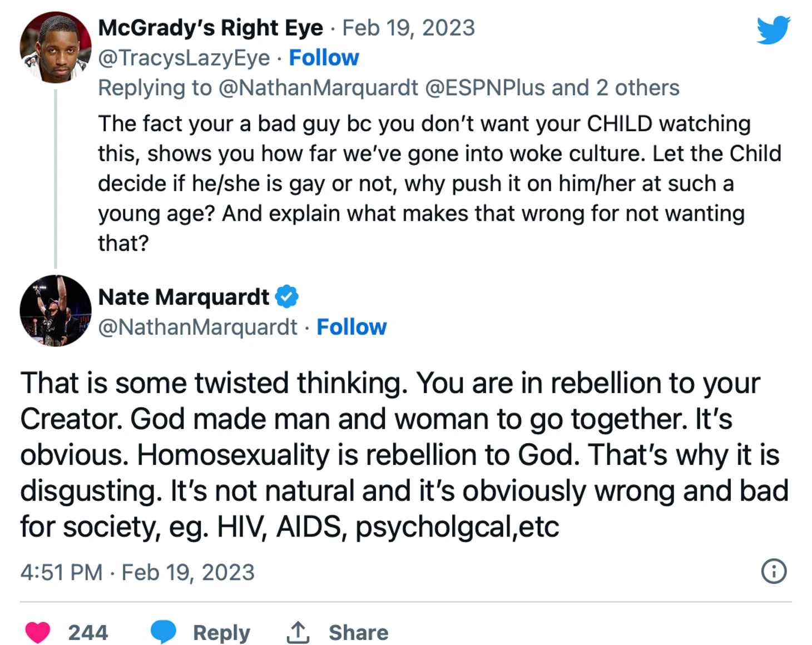Click the Feb 19, 2023 date on top tweet

(x=408, y=28)
